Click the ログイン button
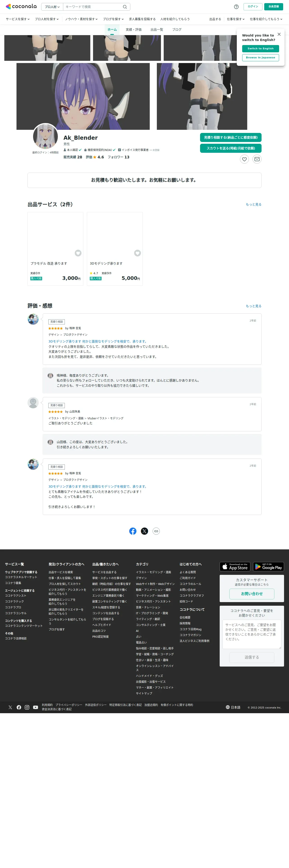This screenshot has height=868, width=289. (x=253, y=7)
